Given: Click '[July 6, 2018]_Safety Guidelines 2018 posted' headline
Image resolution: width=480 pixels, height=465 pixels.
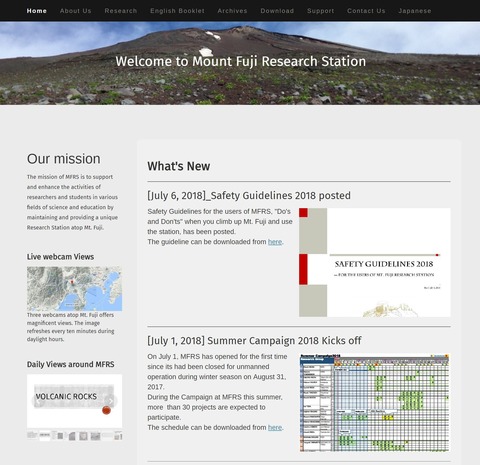Looking at the screenshot, I should (x=249, y=195).
